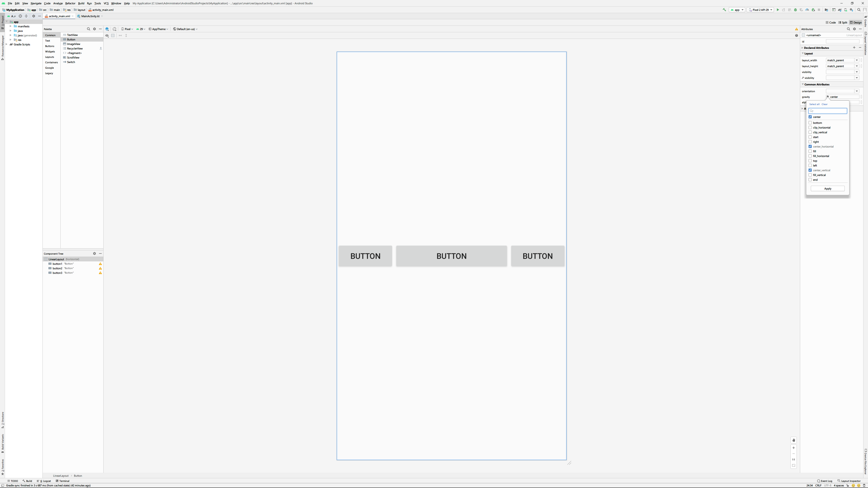This screenshot has width=868, height=488.
Task: Zoom in on the design surface
Action: (x=794, y=448)
